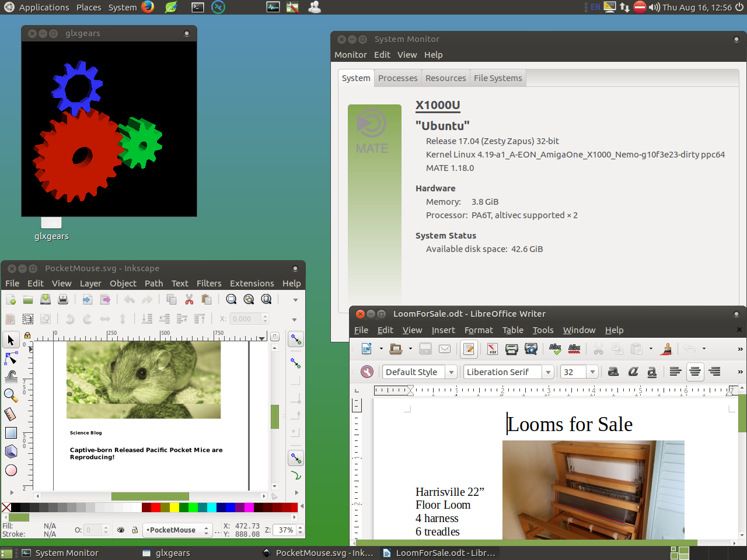
Task: Click the scissors Cut icon in Inkscape
Action: point(189,299)
